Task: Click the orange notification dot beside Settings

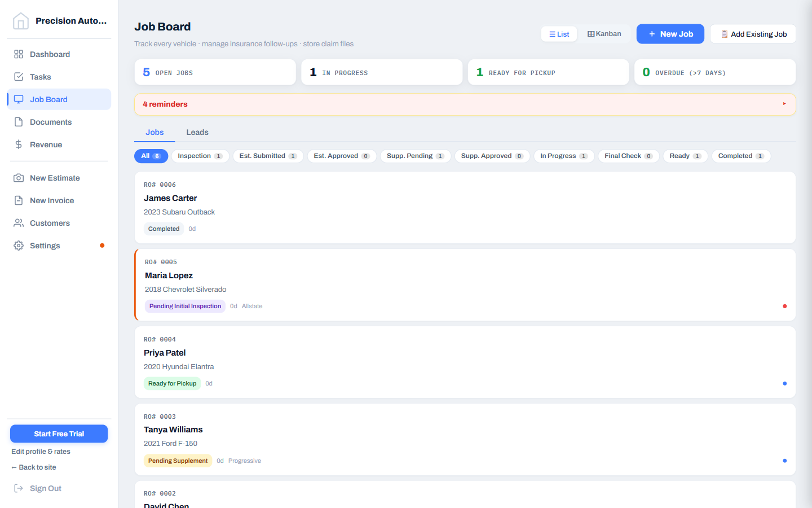Action: [102, 246]
